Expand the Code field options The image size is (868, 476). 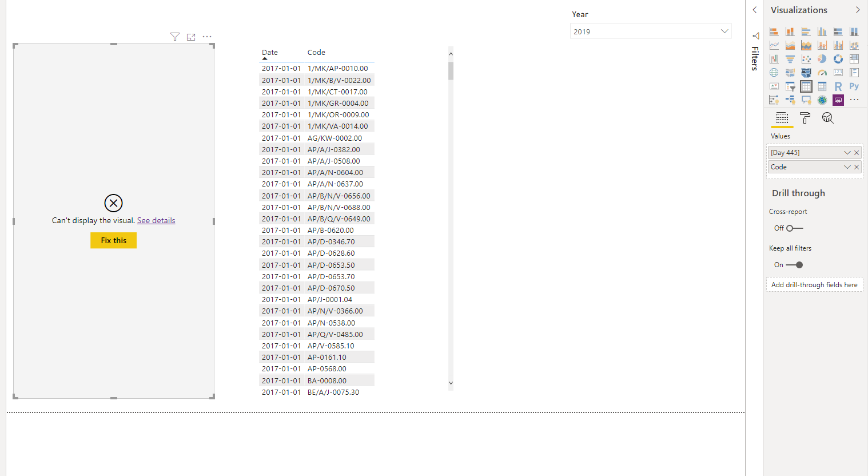pos(847,167)
